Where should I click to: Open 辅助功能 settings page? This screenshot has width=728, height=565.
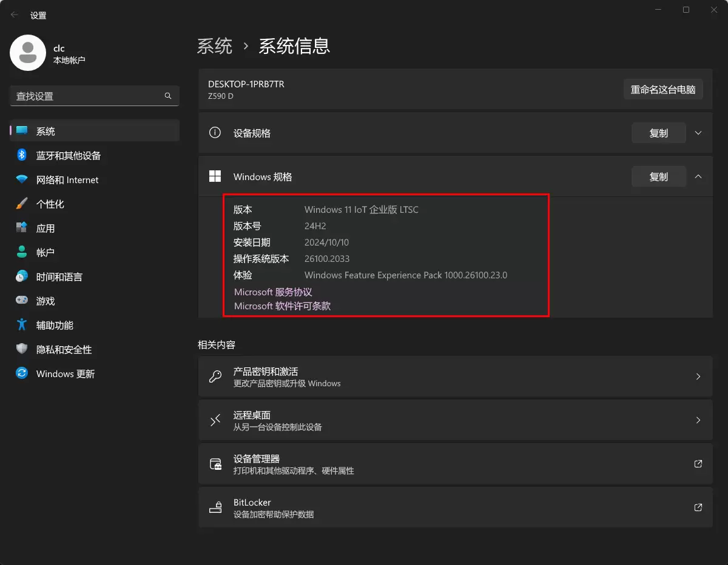tap(95, 325)
